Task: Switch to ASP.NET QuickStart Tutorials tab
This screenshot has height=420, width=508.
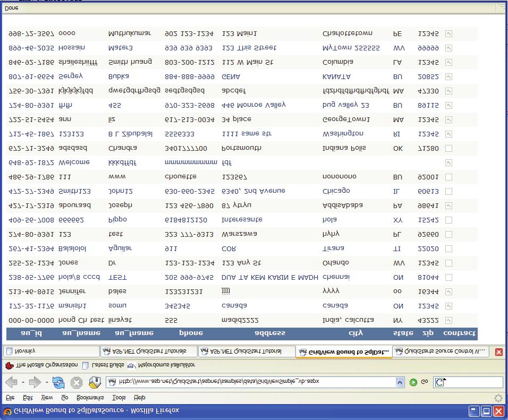Action: (x=149, y=352)
